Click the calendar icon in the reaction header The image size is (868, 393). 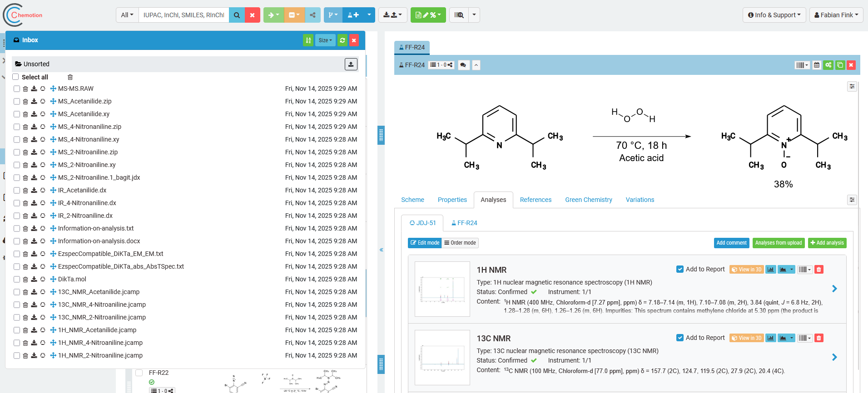coord(817,65)
